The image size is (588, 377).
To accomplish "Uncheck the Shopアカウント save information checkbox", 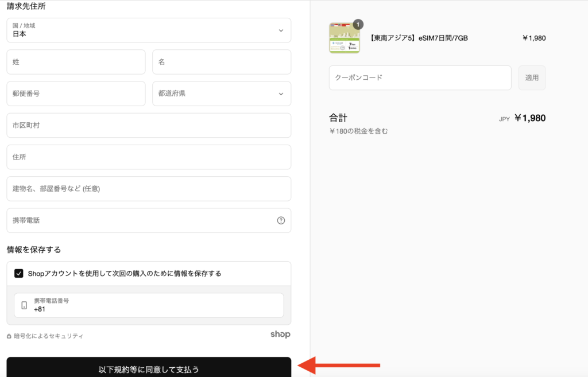I will pyautogui.click(x=19, y=273).
